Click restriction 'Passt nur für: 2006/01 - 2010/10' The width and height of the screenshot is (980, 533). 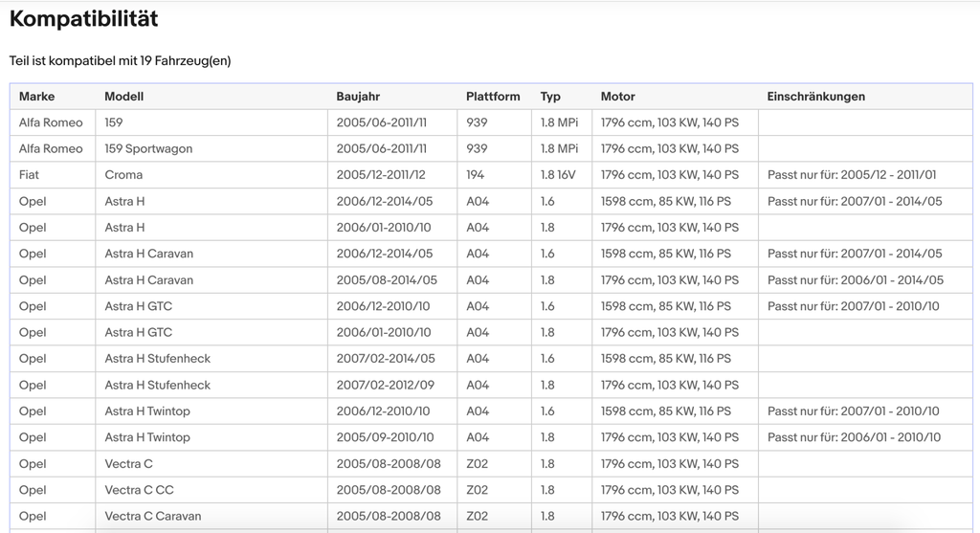point(854,437)
